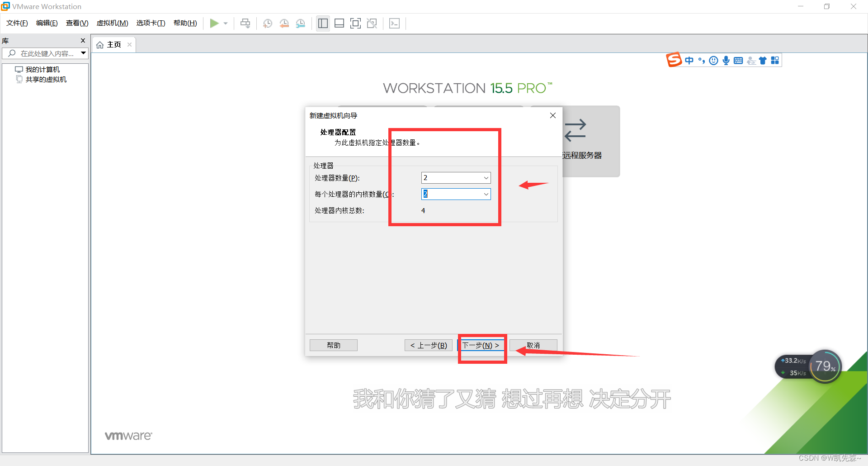Open the library search filter dropdown arrow
Image resolution: width=868 pixels, height=466 pixels.
click(x=84, y=53)
